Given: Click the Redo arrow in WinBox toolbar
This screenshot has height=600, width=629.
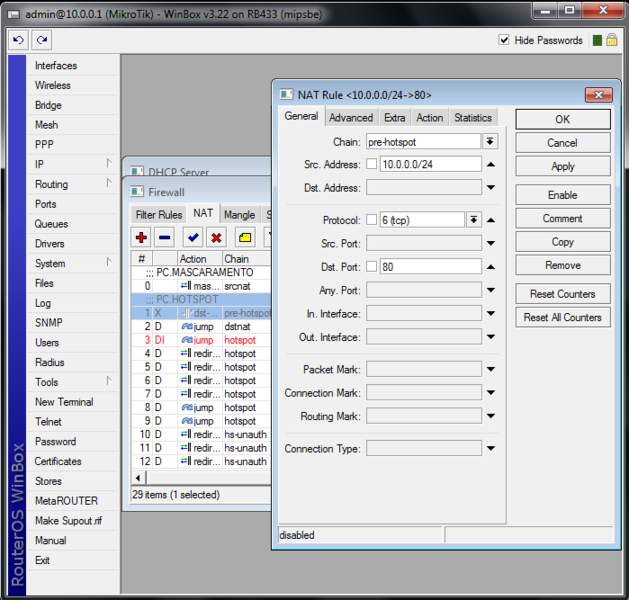Looking at the screenshot, I should tap(42, 40).
